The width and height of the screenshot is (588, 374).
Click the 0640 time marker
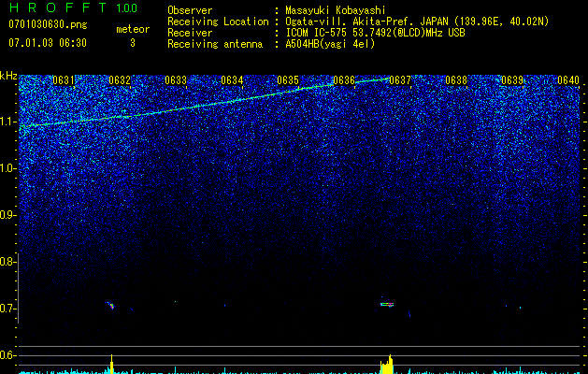(568, 80)
